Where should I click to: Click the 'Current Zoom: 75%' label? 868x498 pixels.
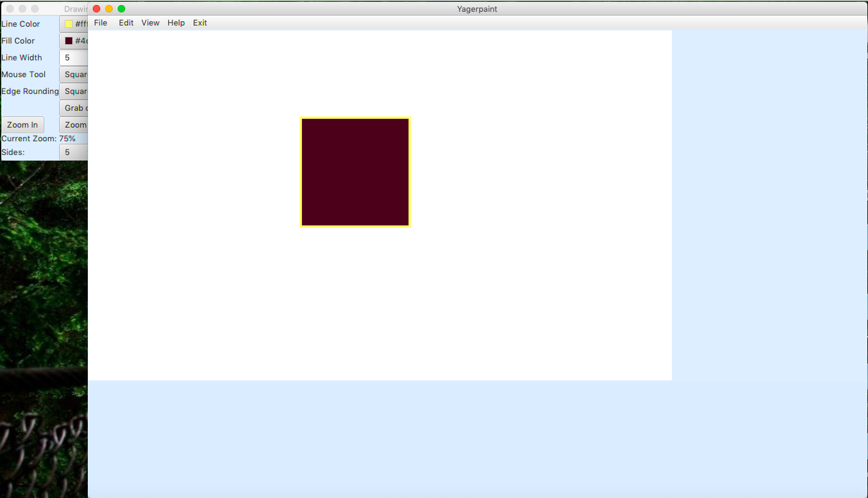click(39, 139)
